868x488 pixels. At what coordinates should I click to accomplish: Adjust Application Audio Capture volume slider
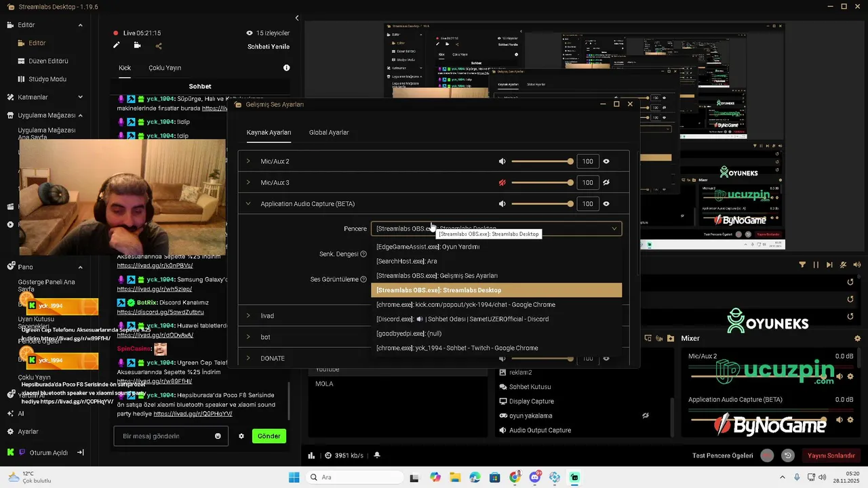[542, 203]
